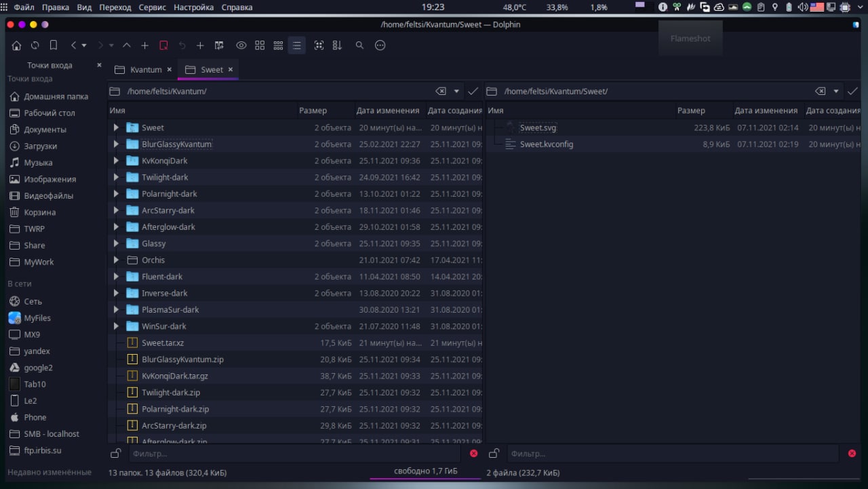Screen dimensions: 868x489
Task: Select the Polarnight-dark folder row
Action: tap(295, 194)
